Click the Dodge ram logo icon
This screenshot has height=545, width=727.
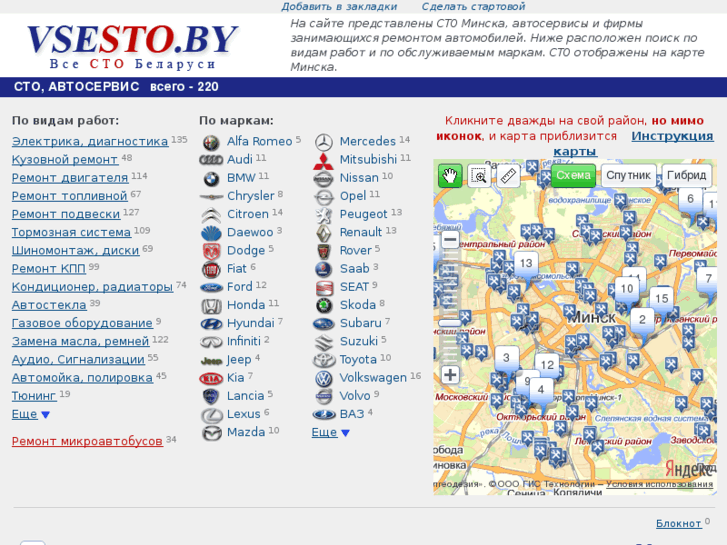[x=211, y=251]
